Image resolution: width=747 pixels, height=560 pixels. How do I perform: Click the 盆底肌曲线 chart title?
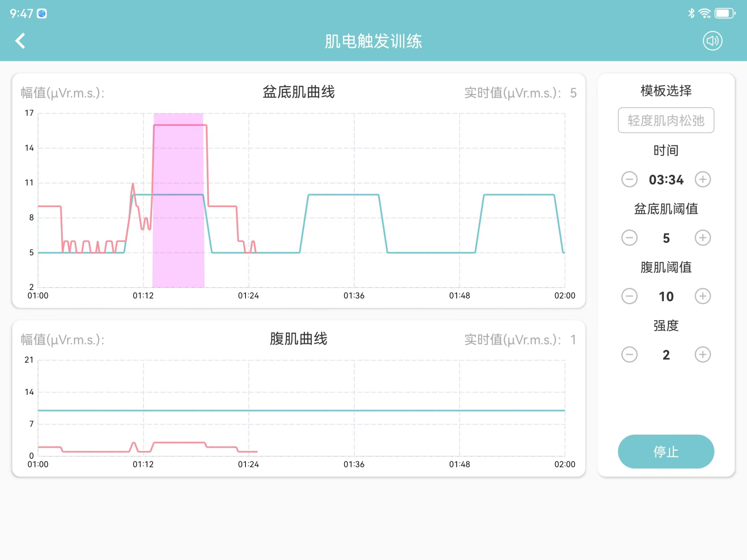pos(298,92)
